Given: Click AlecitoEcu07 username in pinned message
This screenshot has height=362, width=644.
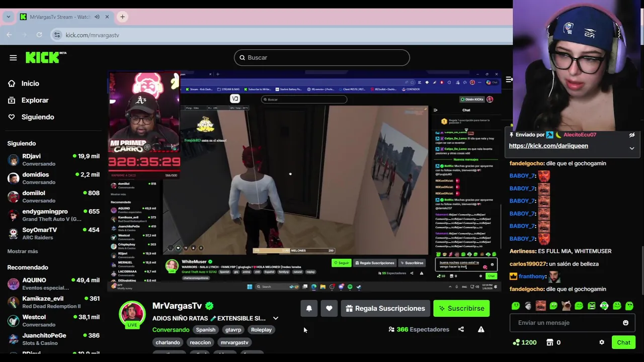Looking at the screenshot, I should click(x=580, y=135).
